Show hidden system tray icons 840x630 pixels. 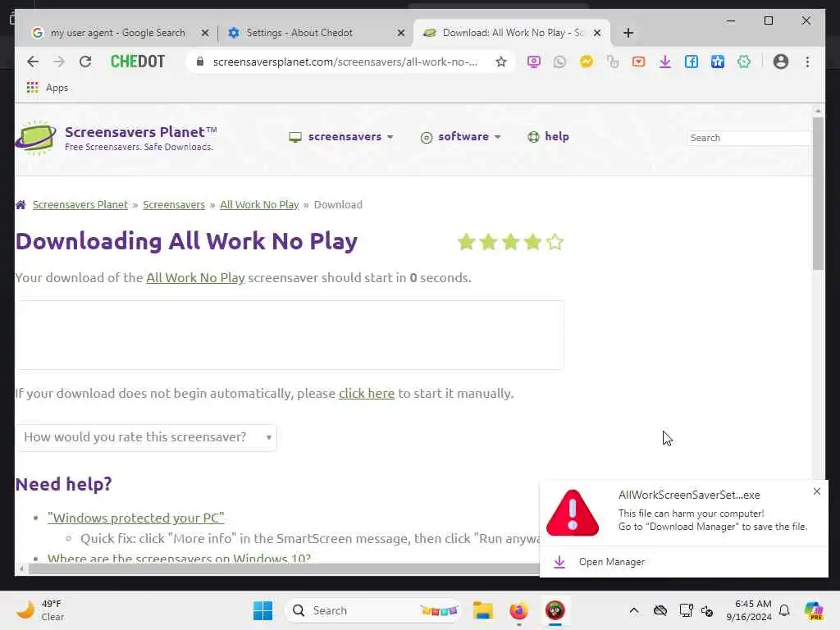click(x=634, y=610)
